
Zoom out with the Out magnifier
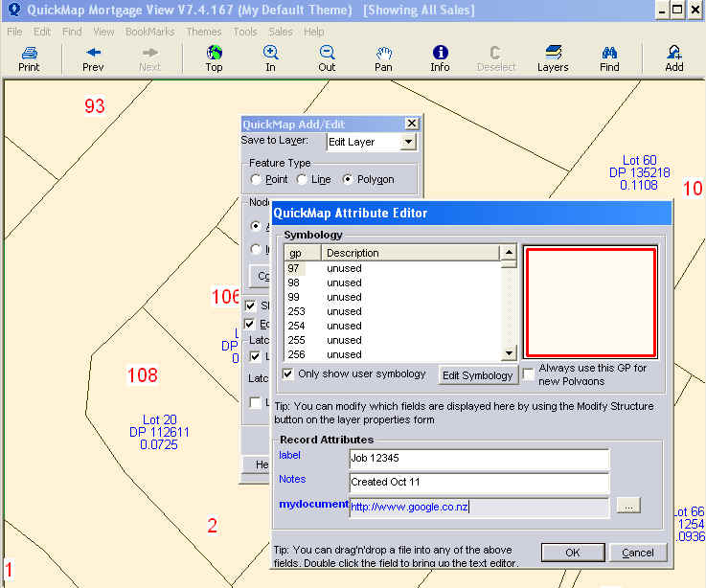328,58
